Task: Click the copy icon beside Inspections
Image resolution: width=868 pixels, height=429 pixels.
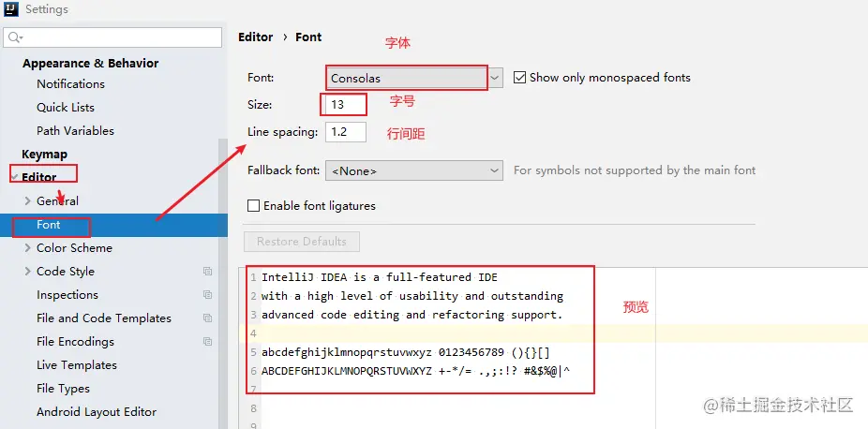Action: click(207, 295)
